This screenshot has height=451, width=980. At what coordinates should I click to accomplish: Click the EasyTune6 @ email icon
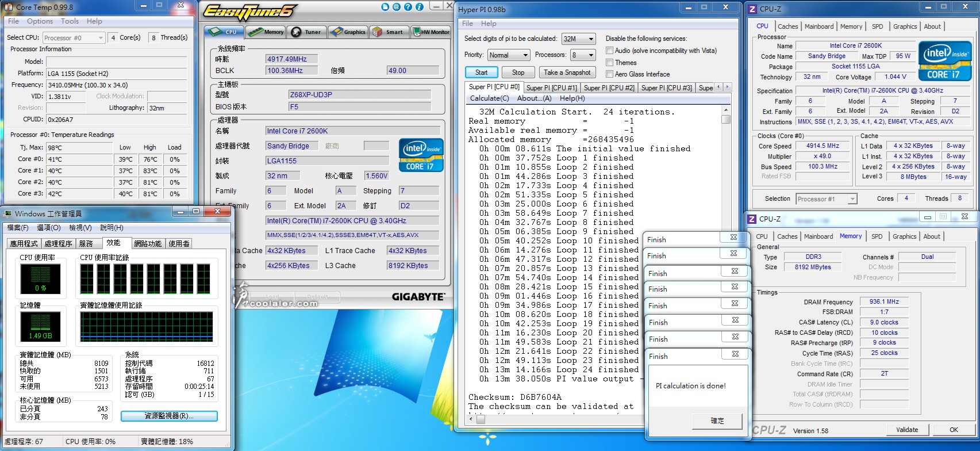tap(397, 7)
